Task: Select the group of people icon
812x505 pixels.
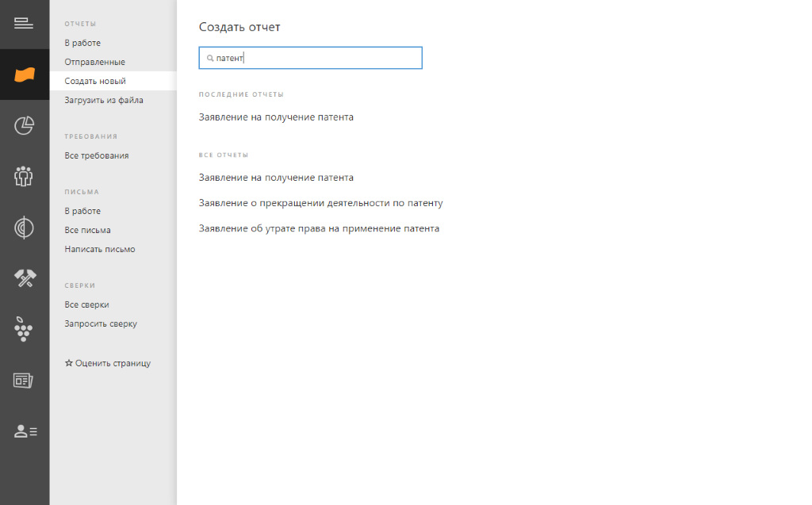Action: pyautogui.click(x=24, y=176)
